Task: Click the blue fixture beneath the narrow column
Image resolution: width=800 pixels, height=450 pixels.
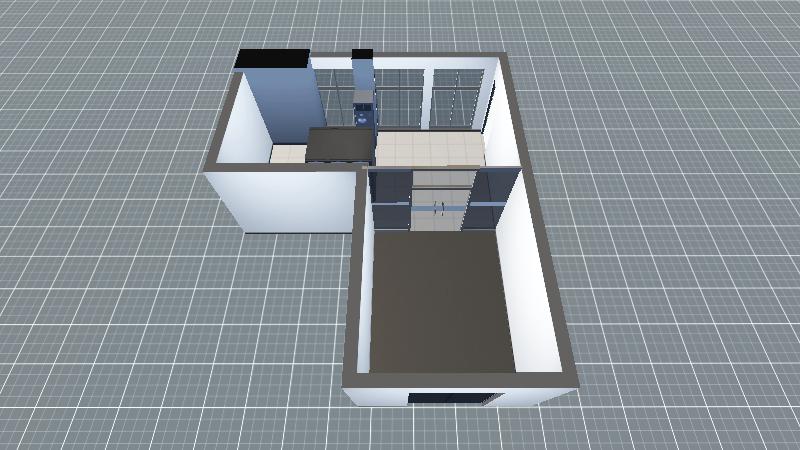Action: (362, 112)
